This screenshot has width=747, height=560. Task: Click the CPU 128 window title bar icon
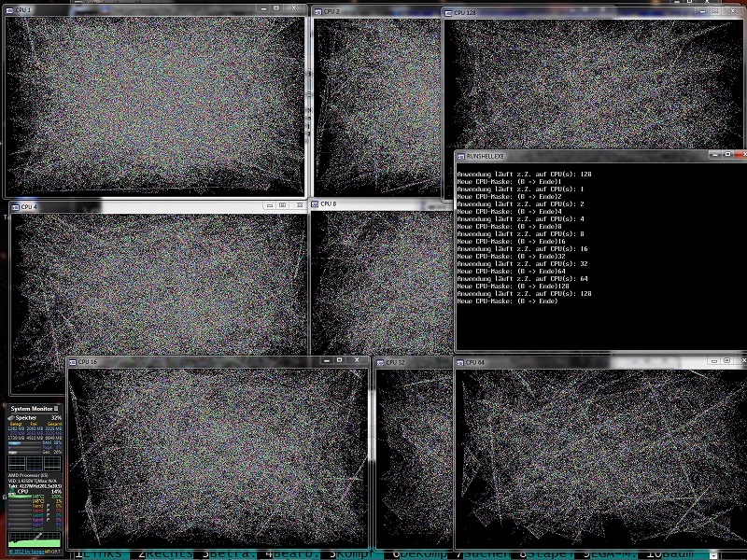pos(451,13)
